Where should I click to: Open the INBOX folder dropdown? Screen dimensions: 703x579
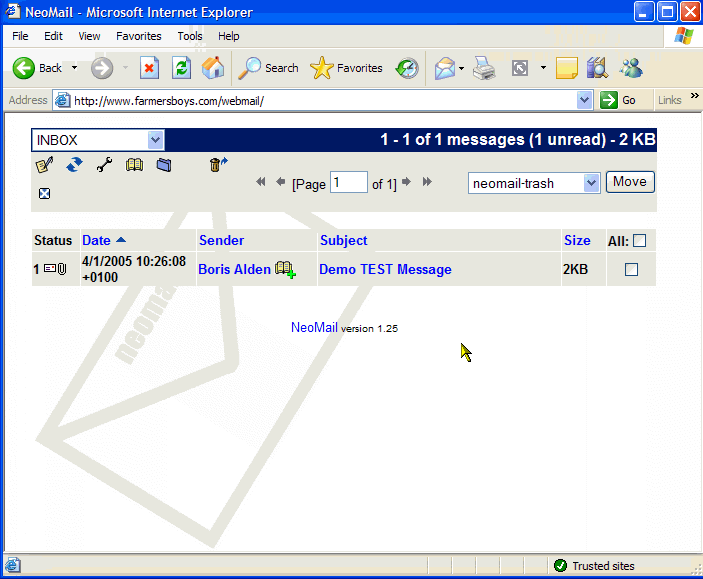tap(155, 140)
